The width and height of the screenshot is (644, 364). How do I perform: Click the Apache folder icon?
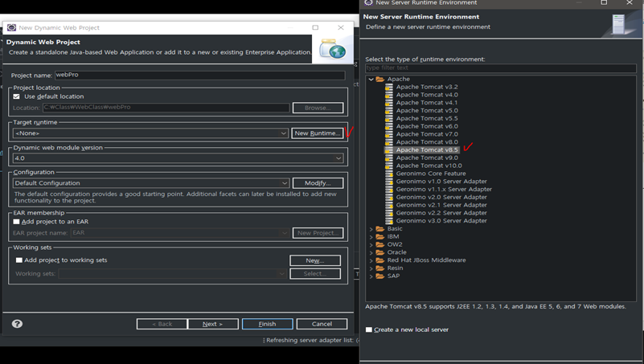click(x=380, y=80)
